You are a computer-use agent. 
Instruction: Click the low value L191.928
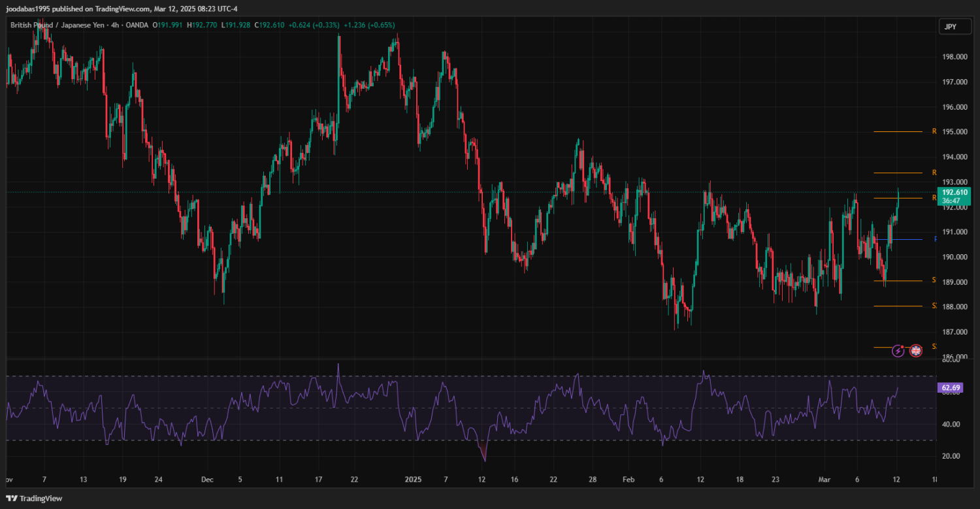pos(237,25)
